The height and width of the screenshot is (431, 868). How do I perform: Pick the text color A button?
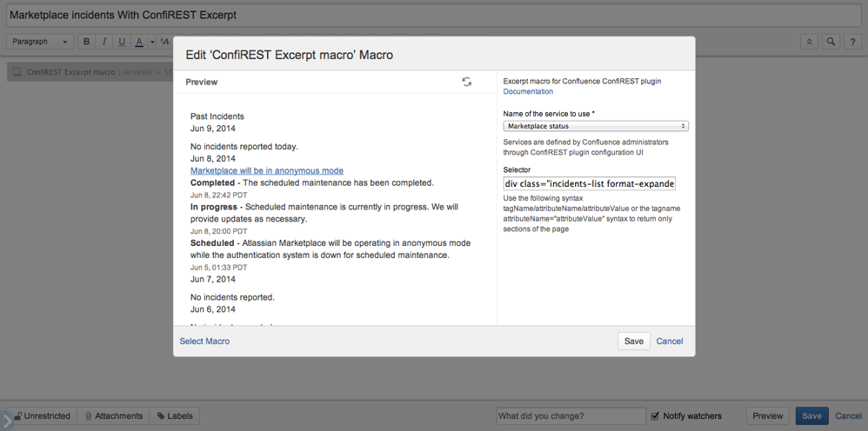(x=139, y=42)
